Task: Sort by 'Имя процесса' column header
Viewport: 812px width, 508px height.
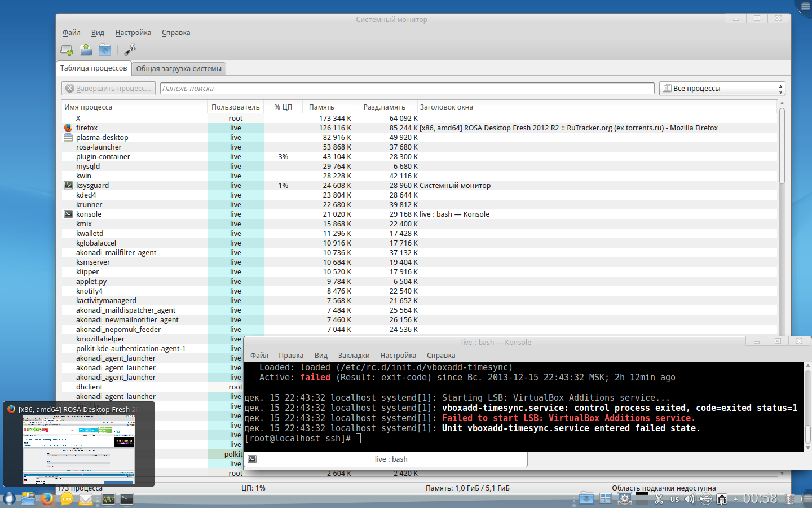Action: click(134, 107)
